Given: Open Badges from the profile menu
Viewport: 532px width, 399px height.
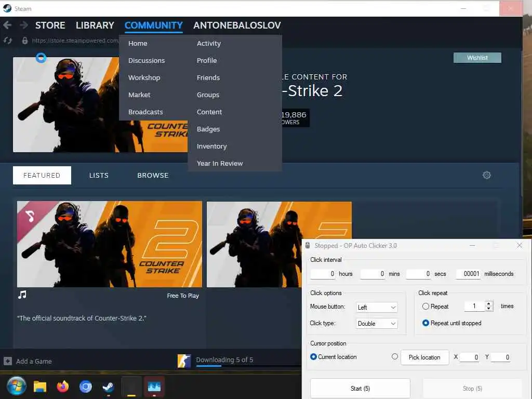Looking at the screenshot, I should tap(208, 129).
